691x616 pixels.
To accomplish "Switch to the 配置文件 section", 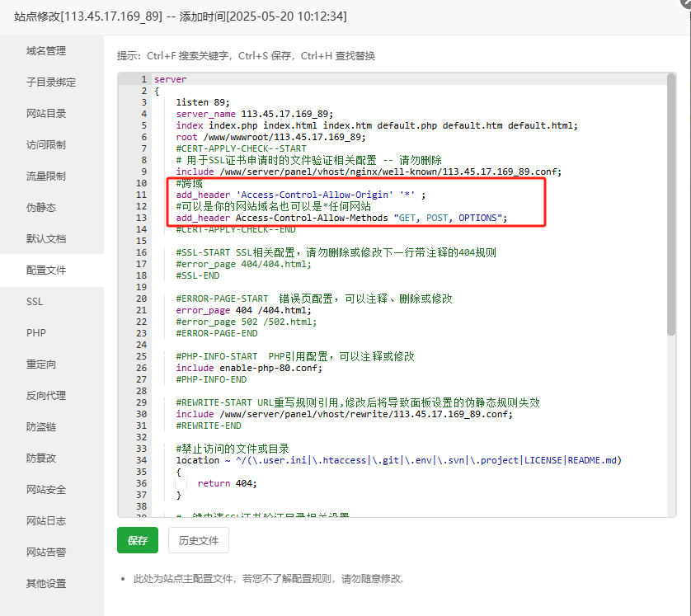I will pyautogui.click(x=45, y=270).
